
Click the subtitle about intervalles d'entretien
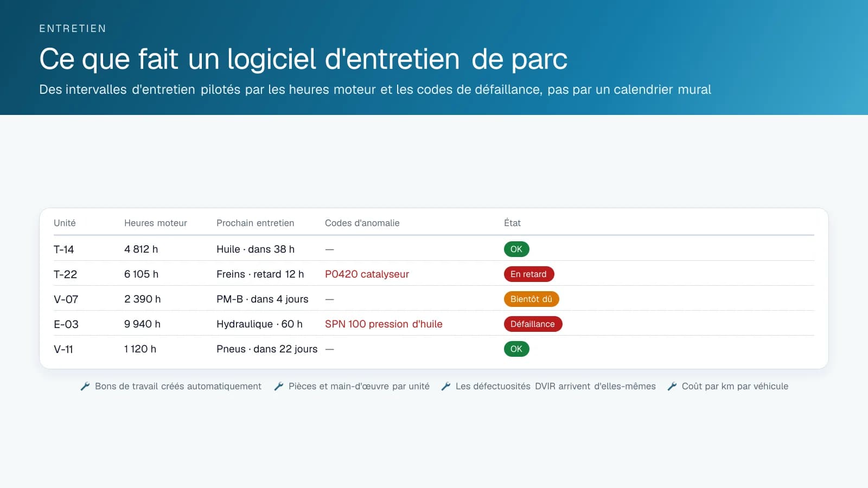pos(375,90)
